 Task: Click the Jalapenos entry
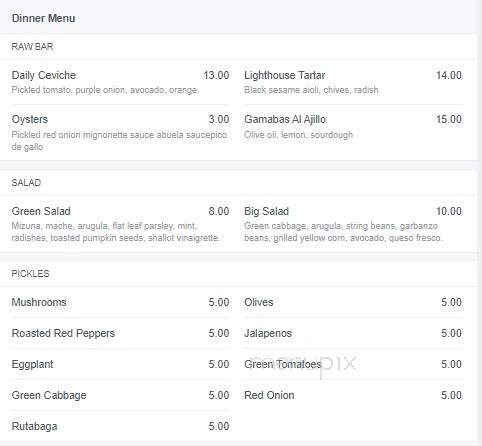click(x=268, y=333)
